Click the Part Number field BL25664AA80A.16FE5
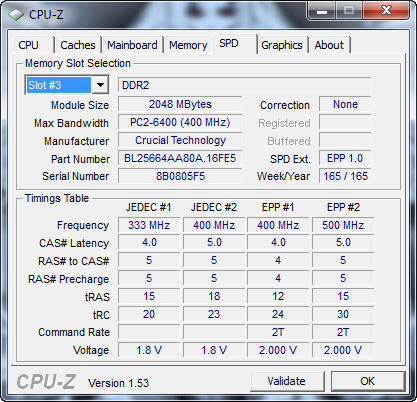This screenshot has width=417, height=402. tap(180, 158)
